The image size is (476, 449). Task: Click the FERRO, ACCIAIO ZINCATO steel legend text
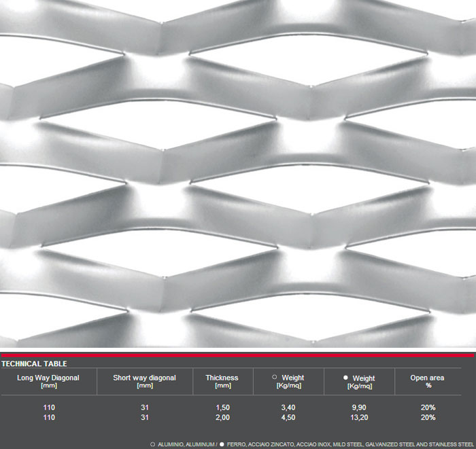[350, 444]
